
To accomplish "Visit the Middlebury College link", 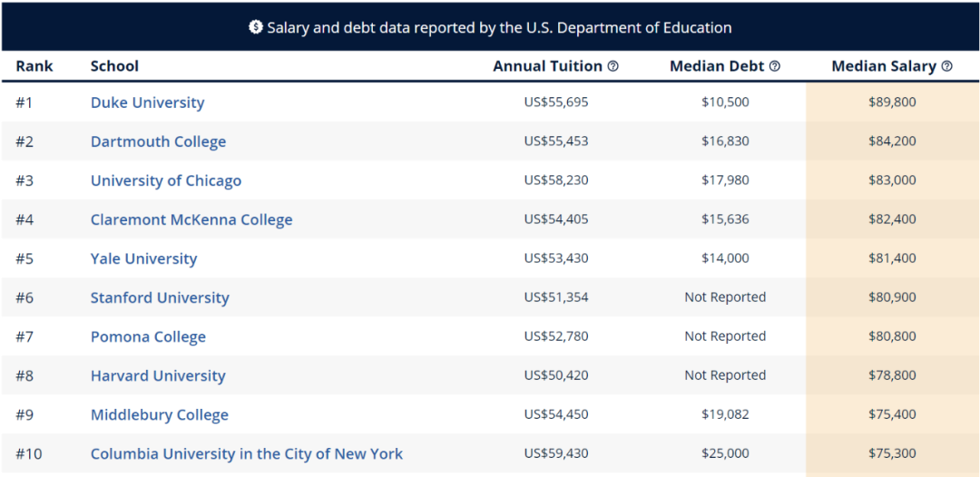I will click(x=160, y=415).
